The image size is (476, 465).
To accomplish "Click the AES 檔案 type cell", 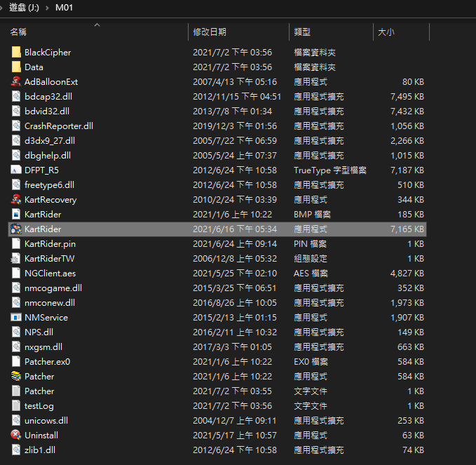I will click(x=311, y=273).
